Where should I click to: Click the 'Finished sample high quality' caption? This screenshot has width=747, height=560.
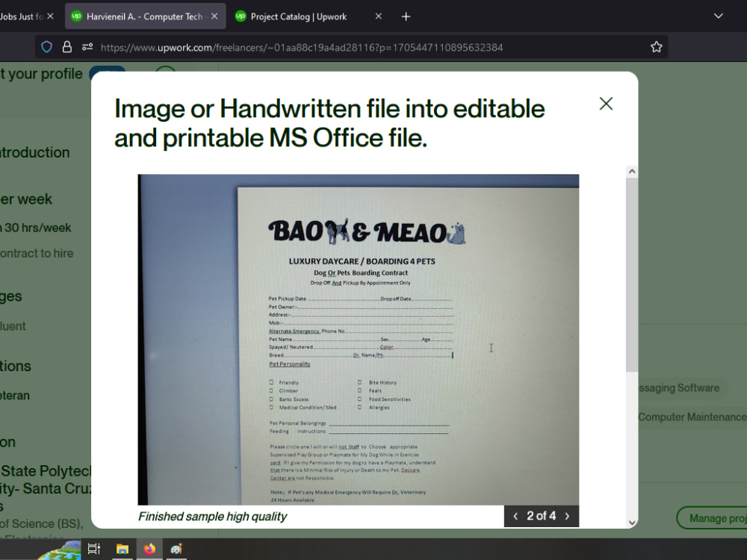coord(212,517)
